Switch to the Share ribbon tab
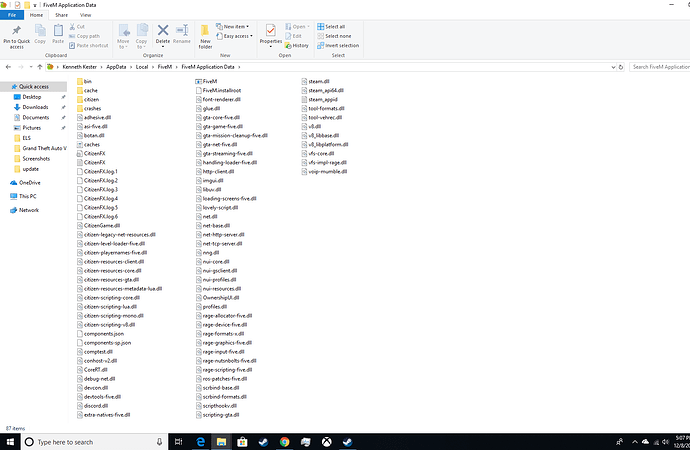 click(62, 15)
